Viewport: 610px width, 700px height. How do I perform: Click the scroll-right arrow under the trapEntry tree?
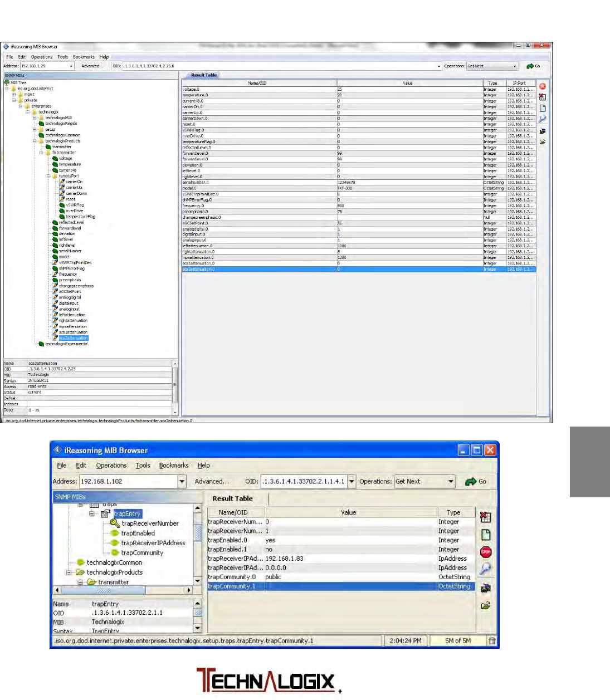click(189, 590)
